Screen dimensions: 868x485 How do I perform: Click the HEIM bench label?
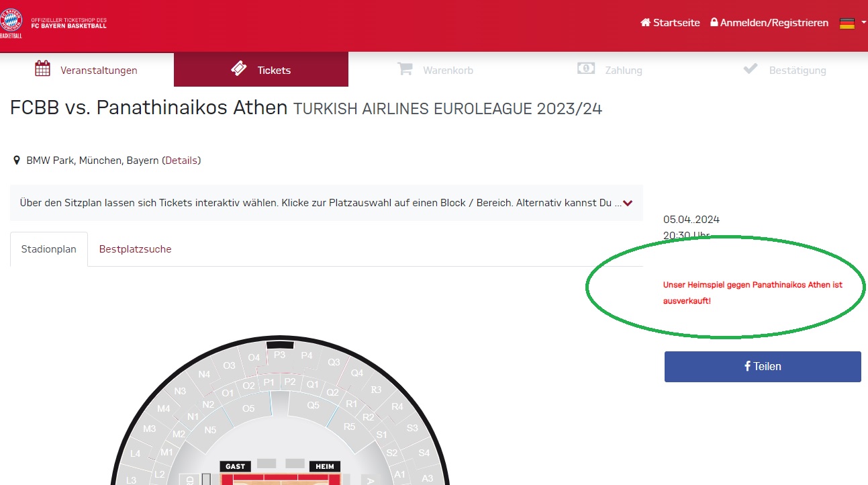point(325,466)
